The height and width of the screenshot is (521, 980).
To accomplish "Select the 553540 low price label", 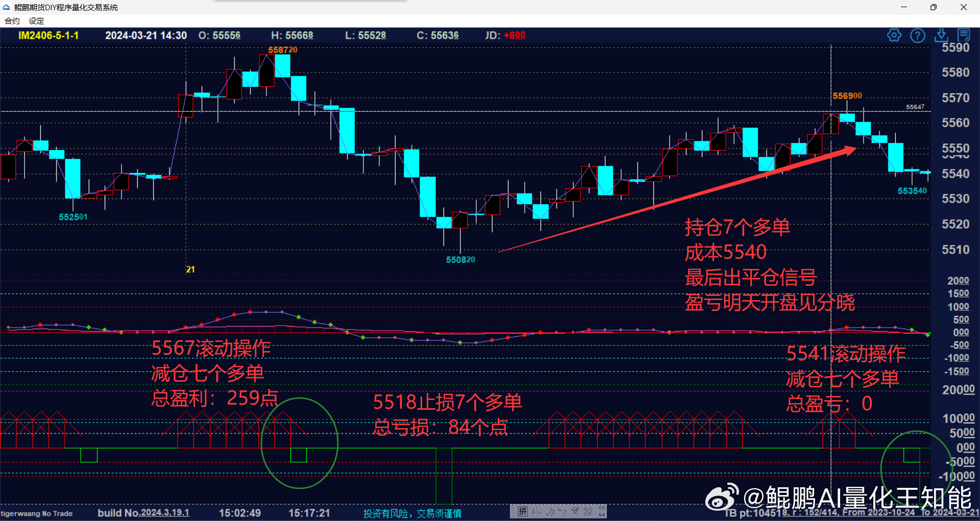I will point(912,191).
